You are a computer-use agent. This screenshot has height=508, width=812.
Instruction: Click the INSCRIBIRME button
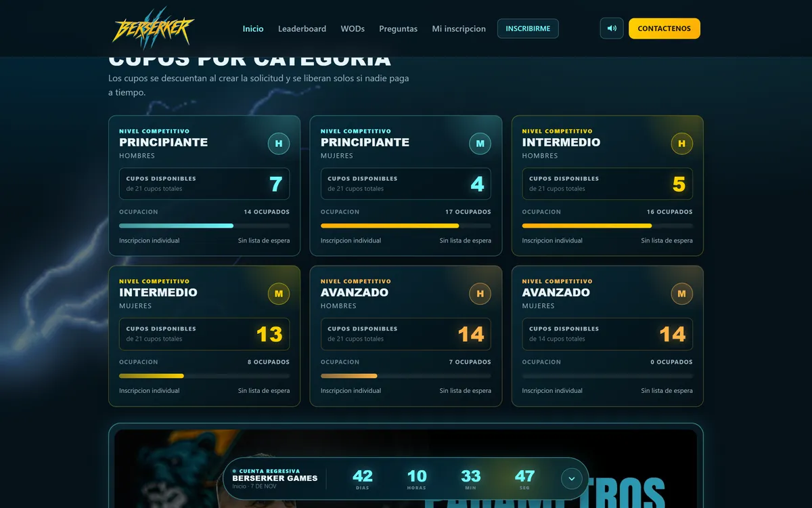(528, 28)
